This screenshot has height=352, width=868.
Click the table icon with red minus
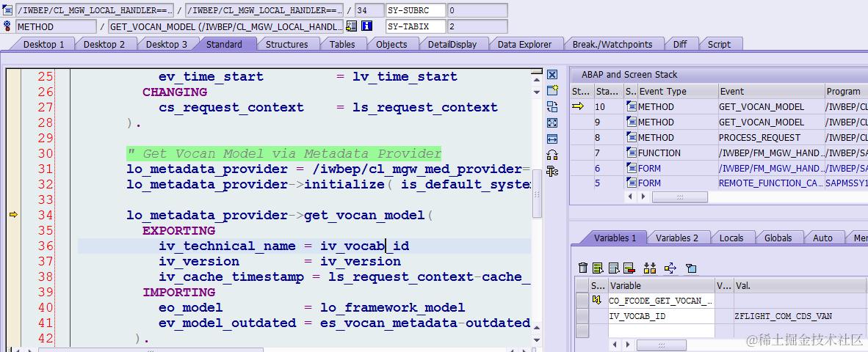pyautogui.click(x=629, y=268)
